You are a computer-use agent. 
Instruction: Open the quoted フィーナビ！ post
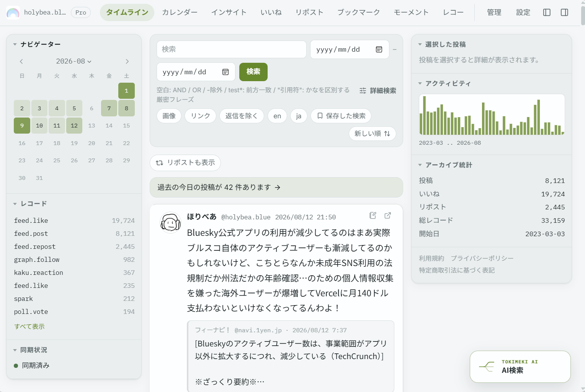coord(291,356)
